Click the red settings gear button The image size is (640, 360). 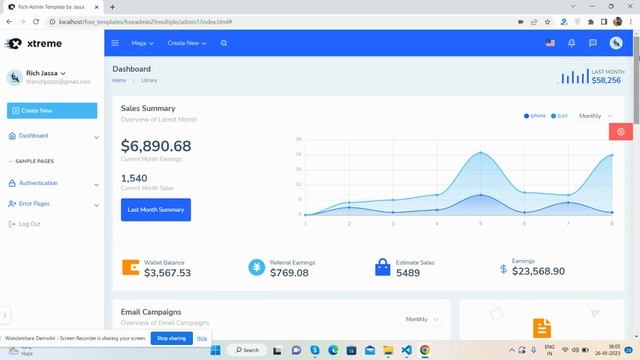tap(621, 132)
